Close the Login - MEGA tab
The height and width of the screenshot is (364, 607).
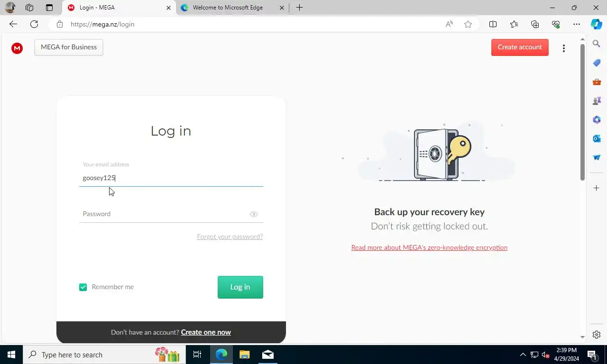tap(168, 8)
